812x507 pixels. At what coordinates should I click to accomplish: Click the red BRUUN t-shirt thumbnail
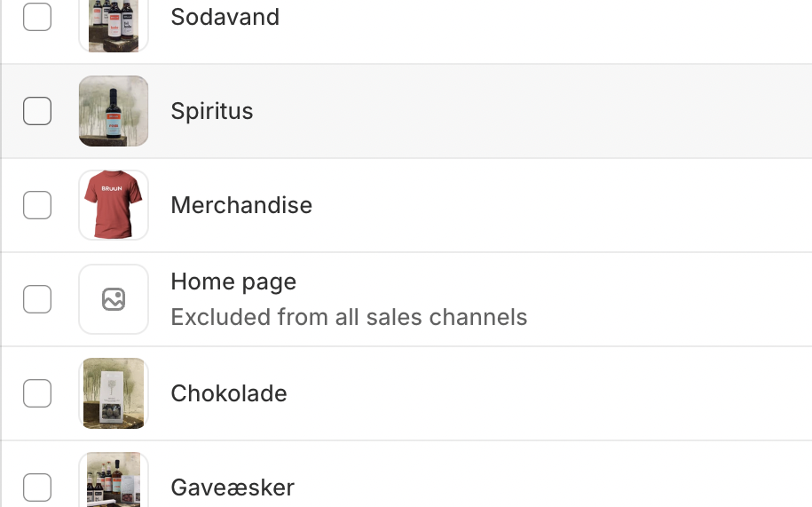click(114, 205)
